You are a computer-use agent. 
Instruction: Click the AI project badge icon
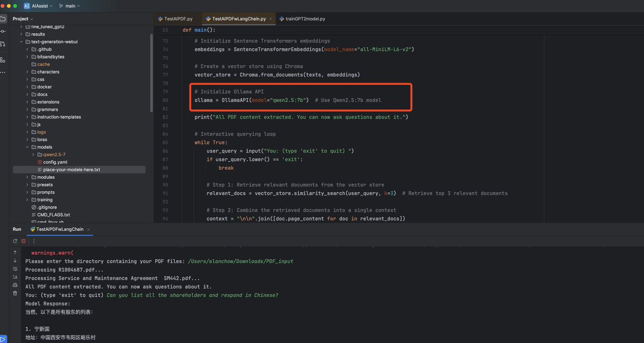(x=27, y=6)
